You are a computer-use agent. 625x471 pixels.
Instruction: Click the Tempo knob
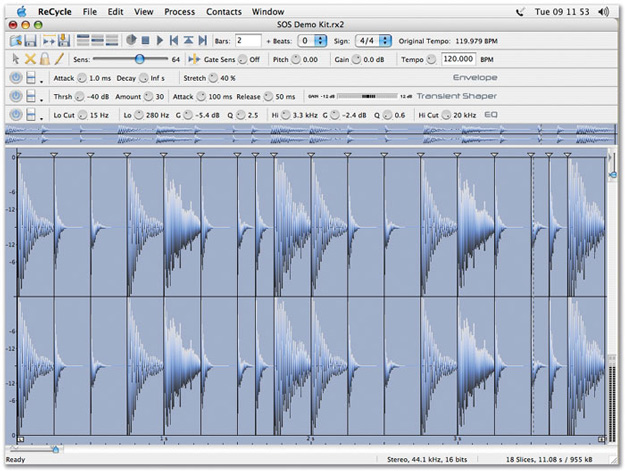pos(431,59)
